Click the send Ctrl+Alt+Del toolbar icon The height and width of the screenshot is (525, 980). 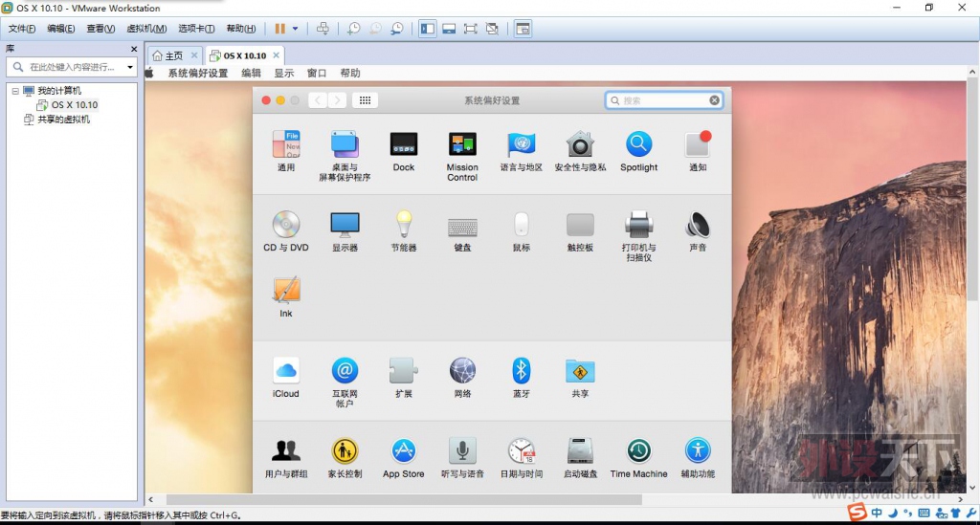[323, 29]
